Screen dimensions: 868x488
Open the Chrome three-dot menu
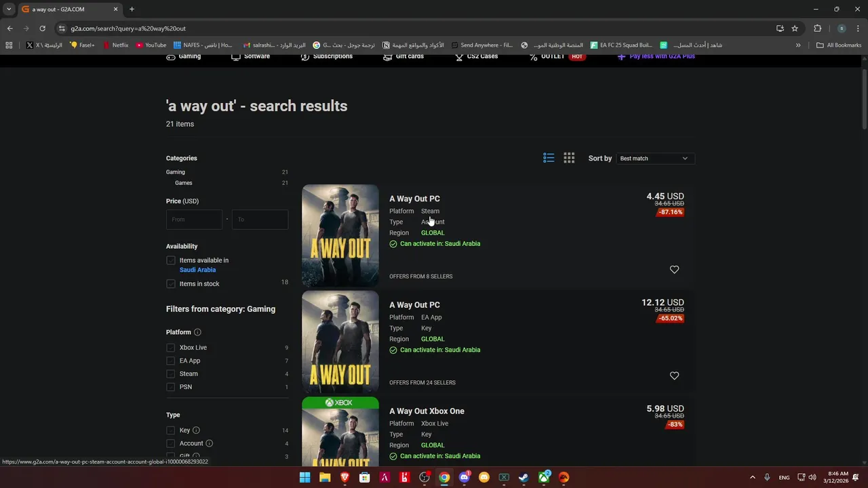pos(859,28)
